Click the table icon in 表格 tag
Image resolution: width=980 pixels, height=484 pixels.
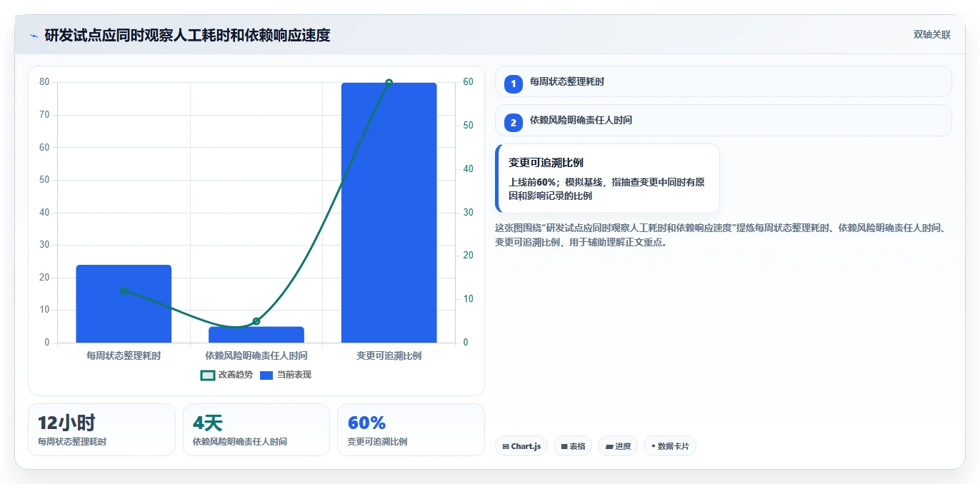(564, 446)
